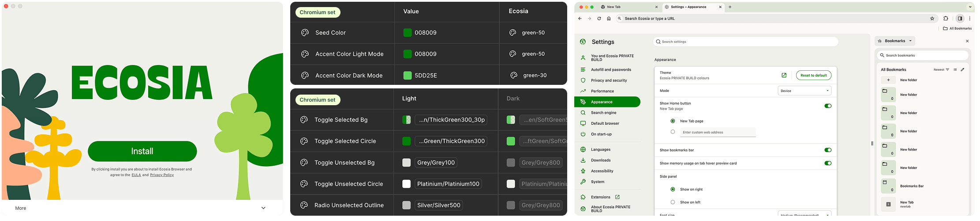Screen dimensions: 980x221
Task: Click palette icon beside Accent Color Dark Mode
Action: point(305,76)
